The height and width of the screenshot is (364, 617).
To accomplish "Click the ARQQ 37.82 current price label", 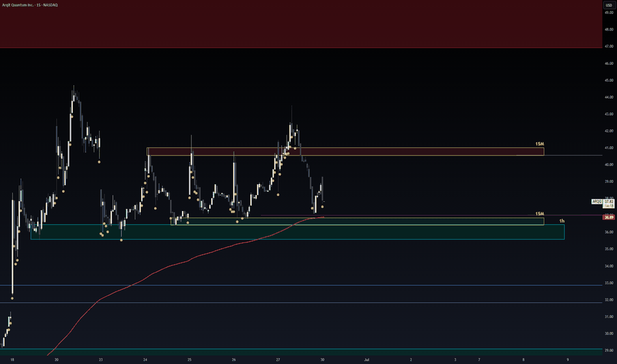I will tap(603, 201).
